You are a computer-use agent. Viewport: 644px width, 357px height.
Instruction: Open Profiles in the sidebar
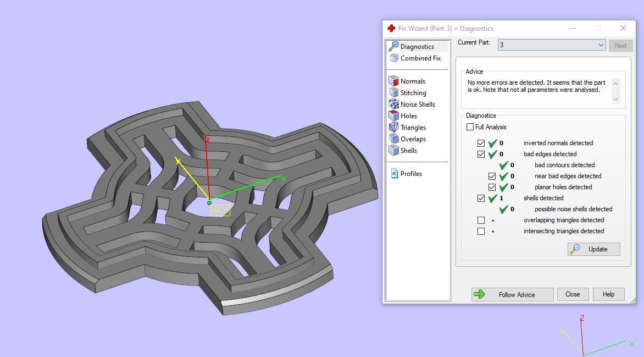click(x=411, y=174)
